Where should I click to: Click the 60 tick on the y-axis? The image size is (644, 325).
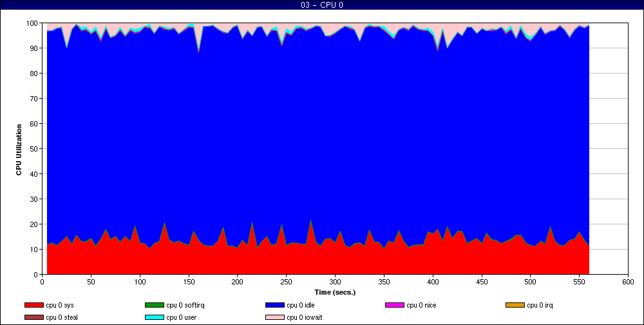point(35,124)
